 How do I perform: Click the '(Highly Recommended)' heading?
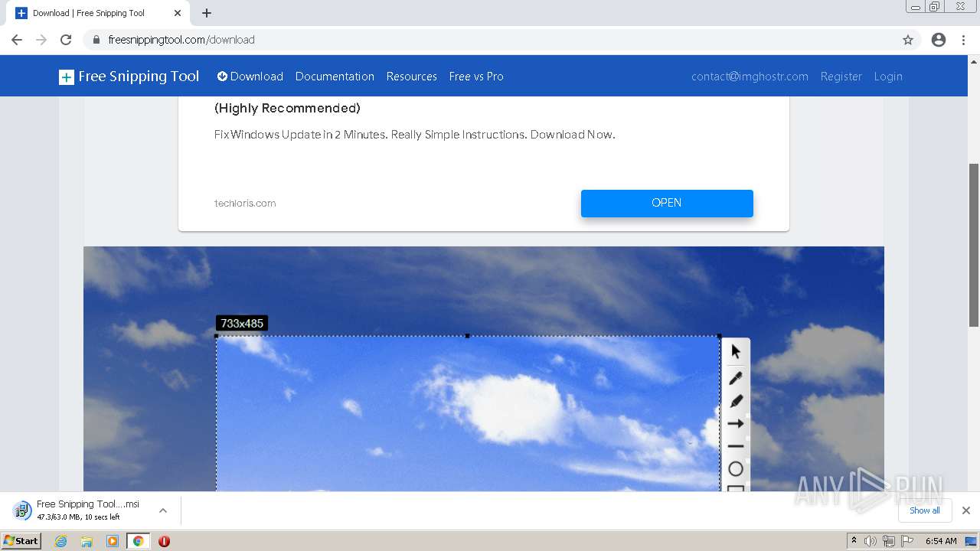coord(287,108)
